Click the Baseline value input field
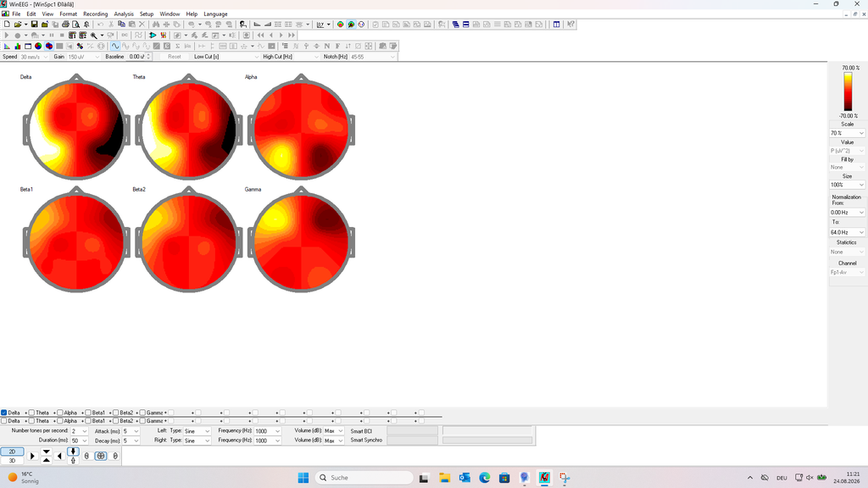The image size is (868, 488). click(x=136, y=57)
